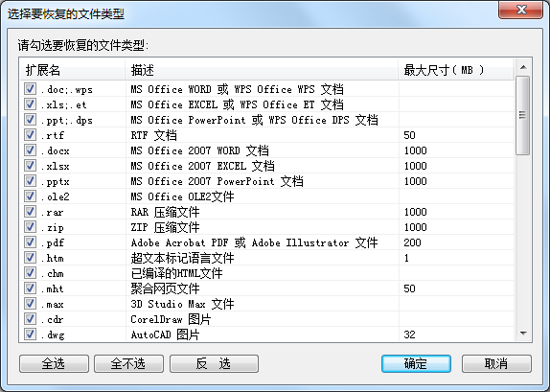Click the vertical scrollbar thumb

[x=523, y=115]
